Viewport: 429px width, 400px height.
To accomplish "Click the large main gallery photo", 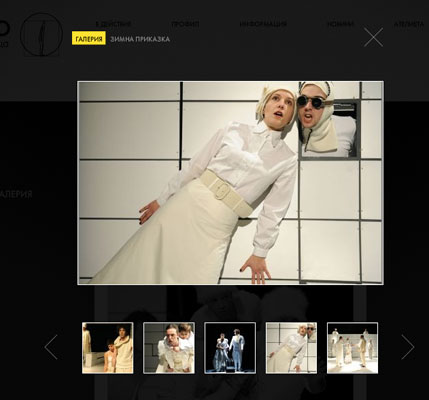I will [x=230, y=183].
